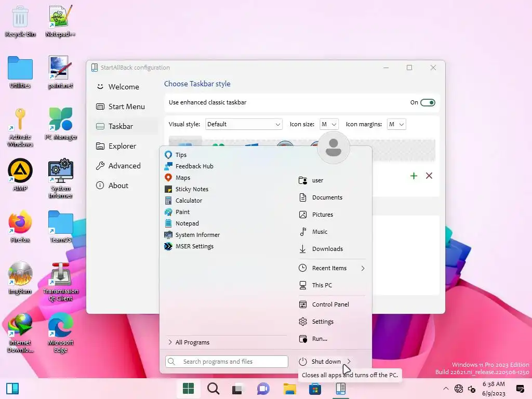Screen dimensions: 532x399
Task: Open Documents from start menu
Action: pos(321,197)
